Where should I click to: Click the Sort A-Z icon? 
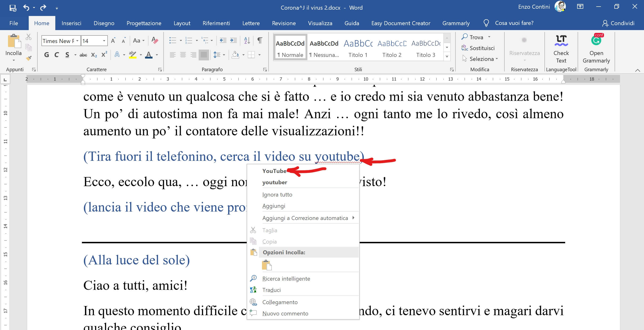pos(247,40)
